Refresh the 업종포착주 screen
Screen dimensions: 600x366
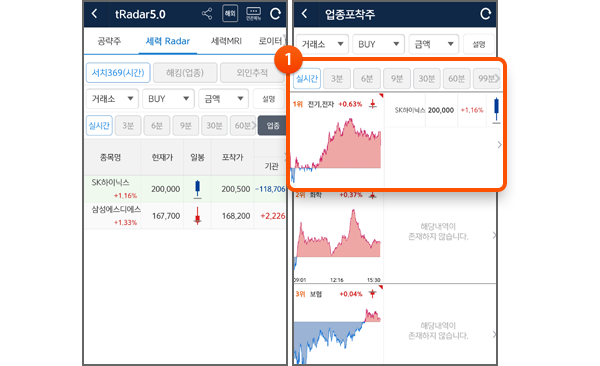point(486,14)
